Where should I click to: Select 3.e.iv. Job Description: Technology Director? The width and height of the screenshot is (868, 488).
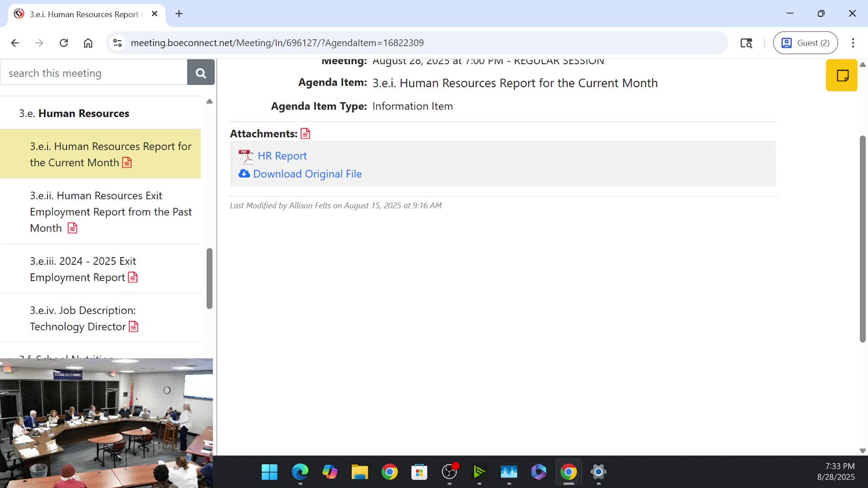point(83,318)
